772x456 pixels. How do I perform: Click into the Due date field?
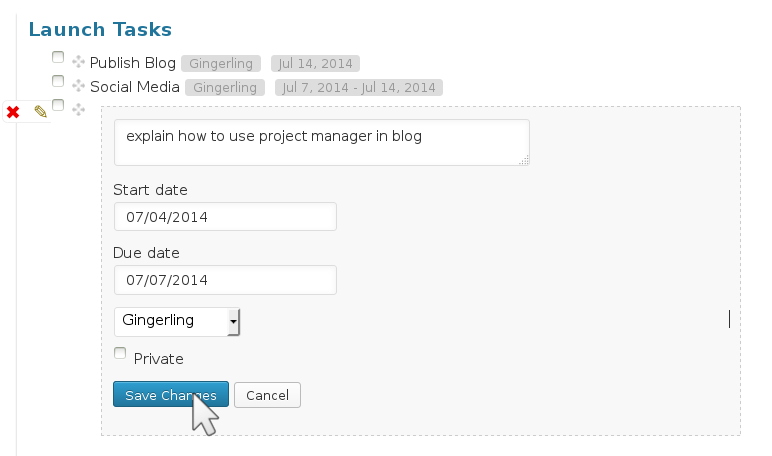(x=225, y=279)
